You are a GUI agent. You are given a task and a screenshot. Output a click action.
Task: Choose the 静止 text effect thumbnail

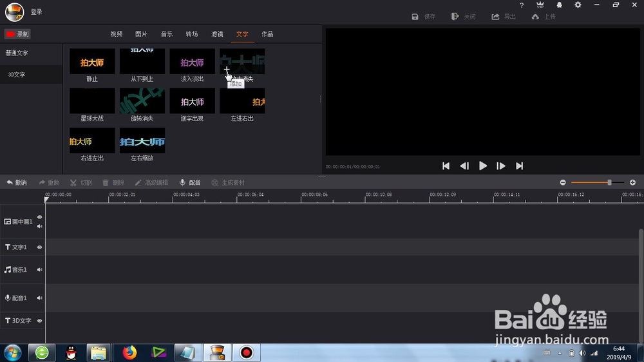(92, 61)
